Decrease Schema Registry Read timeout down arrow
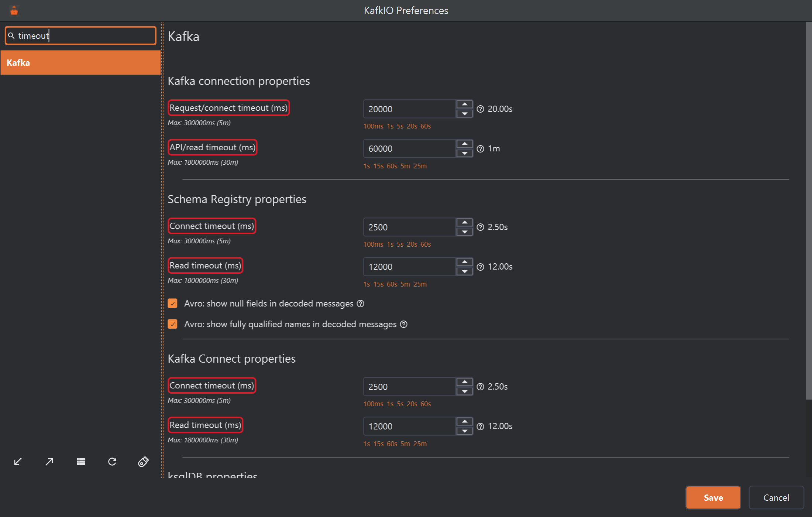Image resolution: width=812 pixels, height=517 pixels. pyautogui.click(x=465, y=271)
